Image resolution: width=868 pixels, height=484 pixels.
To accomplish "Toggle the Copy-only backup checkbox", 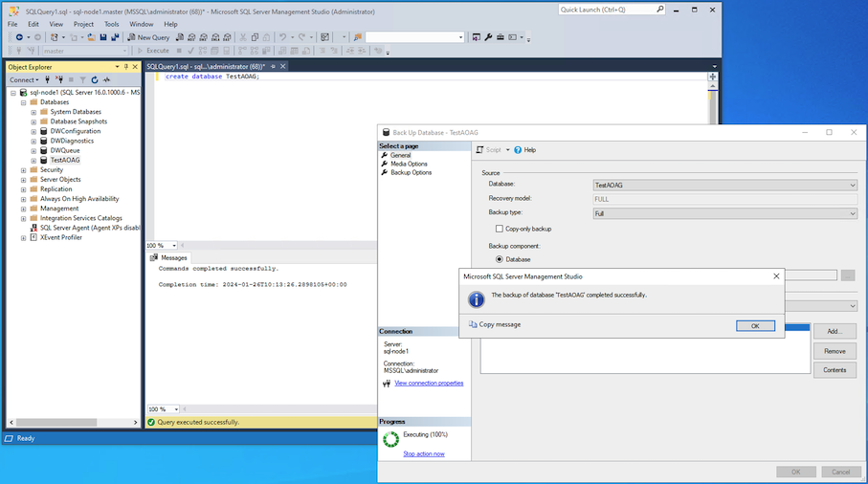I will coord(500,229).
